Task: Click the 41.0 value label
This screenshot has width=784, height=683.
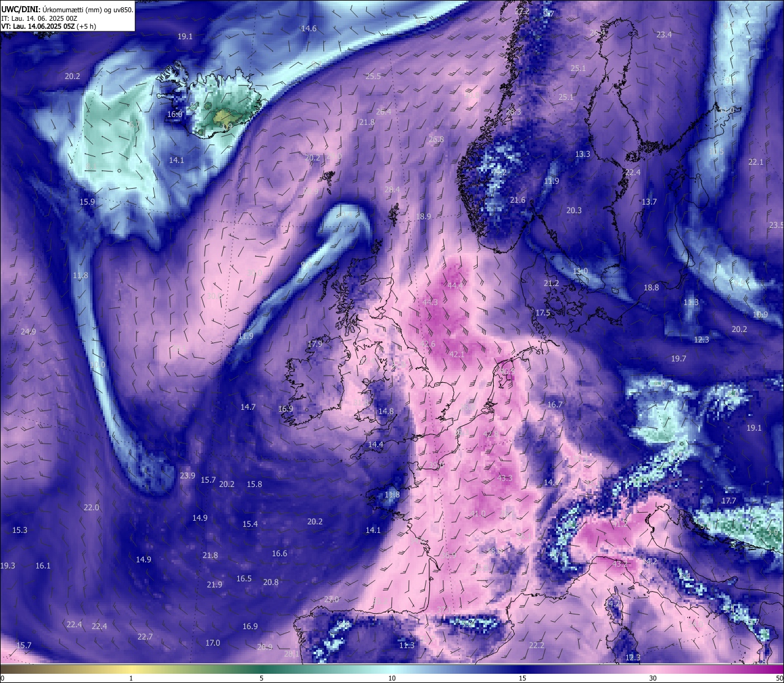Action: tap(478, 513)
